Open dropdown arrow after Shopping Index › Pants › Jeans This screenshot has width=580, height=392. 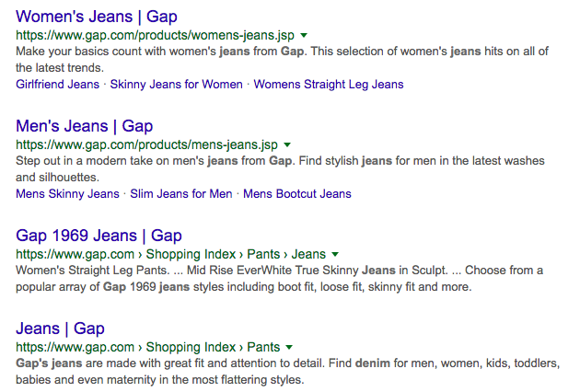point(335,254)
